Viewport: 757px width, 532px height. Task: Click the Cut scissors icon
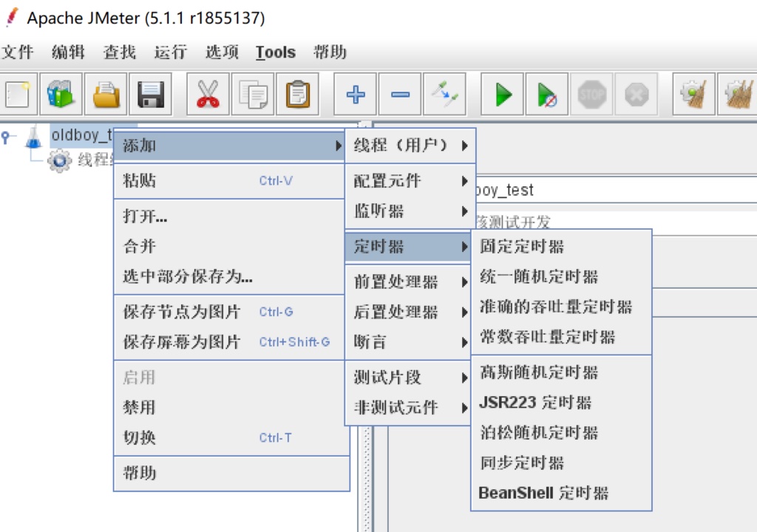208,95
